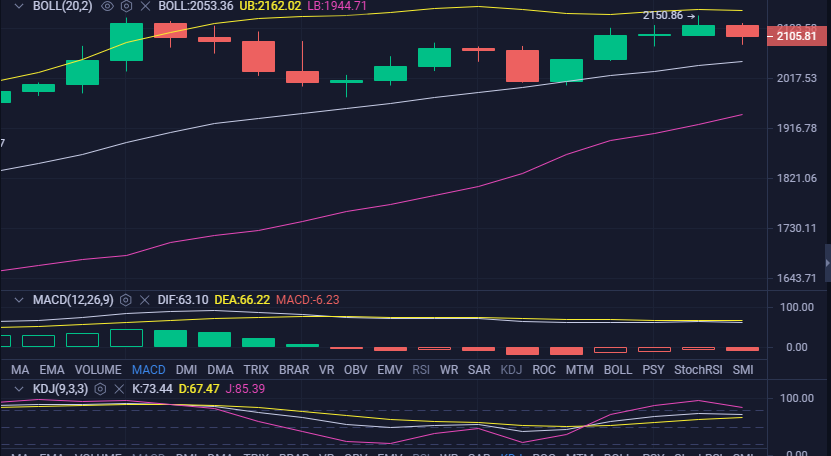
Task: Click the 1821.06 price axis label
Action: (x=797, y=178)
